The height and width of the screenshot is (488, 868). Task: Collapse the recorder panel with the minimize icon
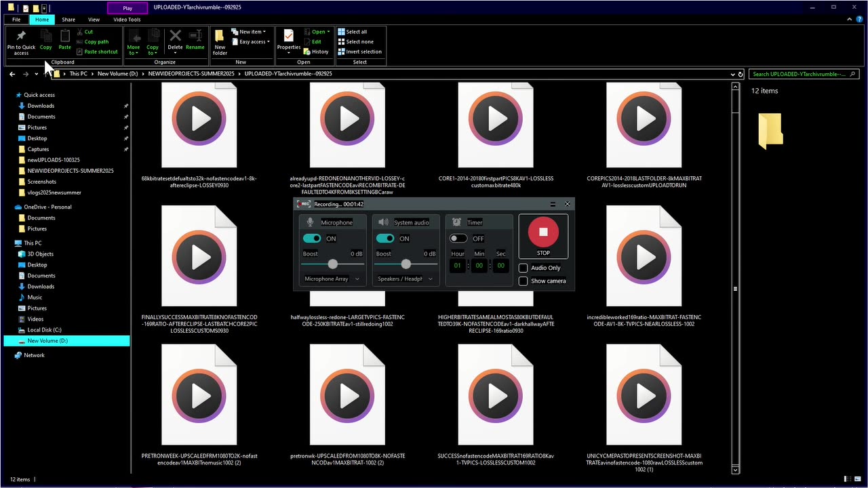(553, 204)
